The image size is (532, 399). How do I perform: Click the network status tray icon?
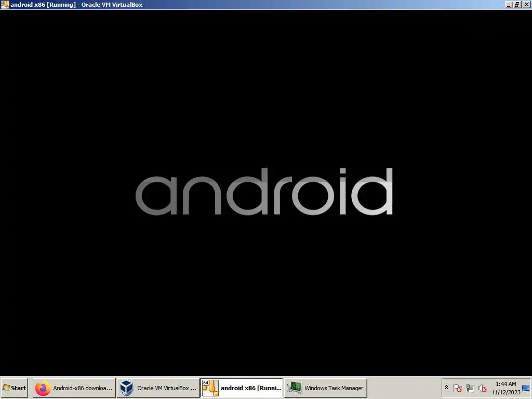[x=470, y=388]
